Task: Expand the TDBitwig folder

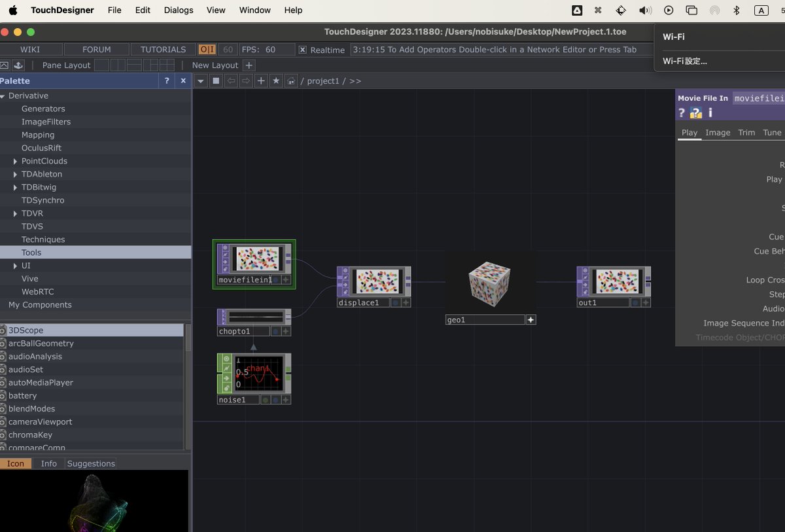Action: pos(16,187)
